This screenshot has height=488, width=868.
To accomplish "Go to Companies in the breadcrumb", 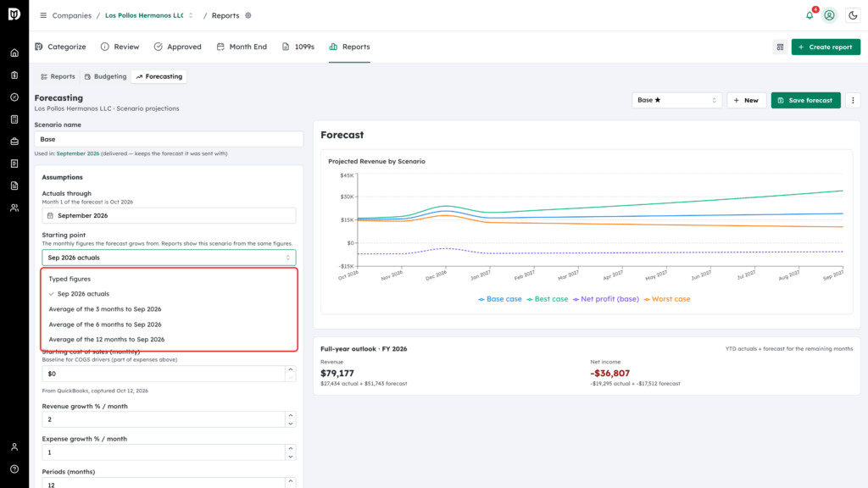I will [x=72, y=15].
